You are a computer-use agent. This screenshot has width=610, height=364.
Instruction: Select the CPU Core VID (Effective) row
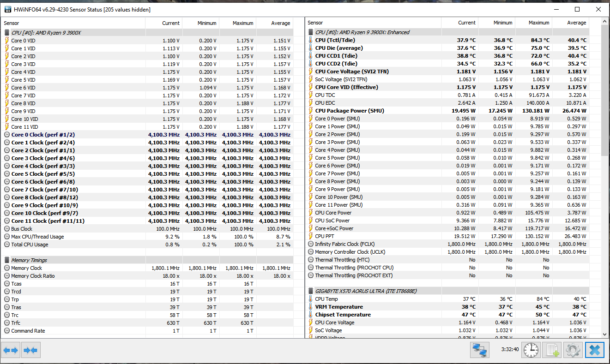pos(447,87)
